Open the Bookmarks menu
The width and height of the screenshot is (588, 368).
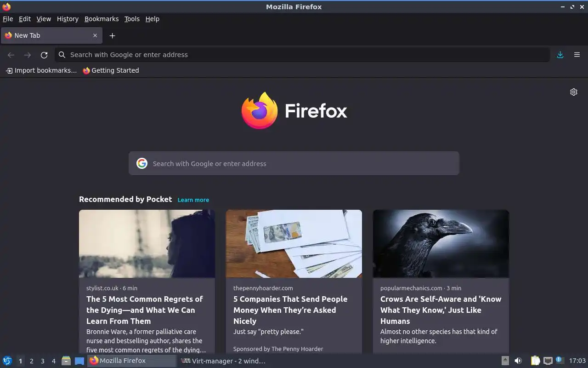coord(102,19)
